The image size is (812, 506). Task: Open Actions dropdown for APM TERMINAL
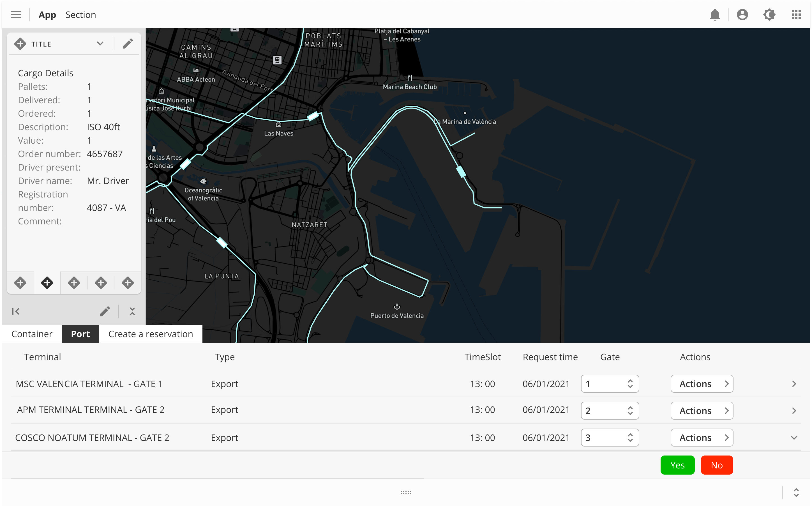click(702, 411)
